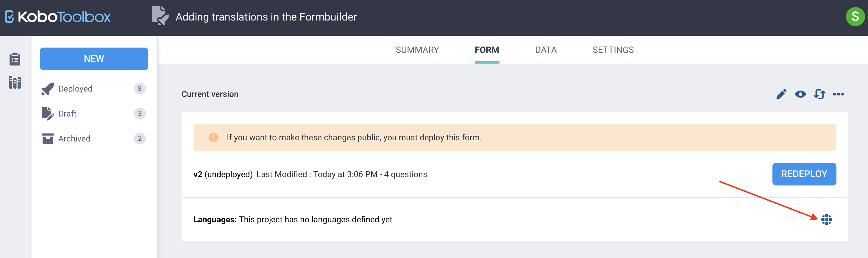Viewport: 868px width, 258px height.
Task: Show Draft projects list
Action: [x=93, y=113]
